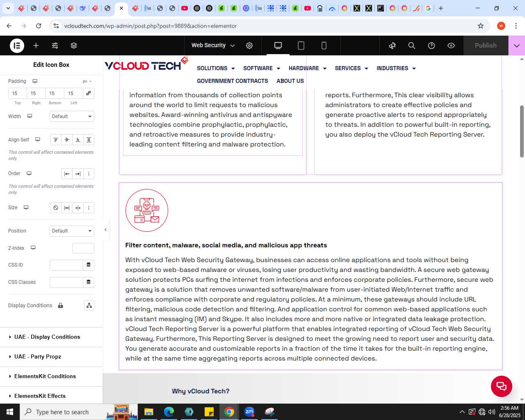Open dynamic tags for CSS Classes
The width and height of the screenshot is (525, 420).
tap(89, 282)
